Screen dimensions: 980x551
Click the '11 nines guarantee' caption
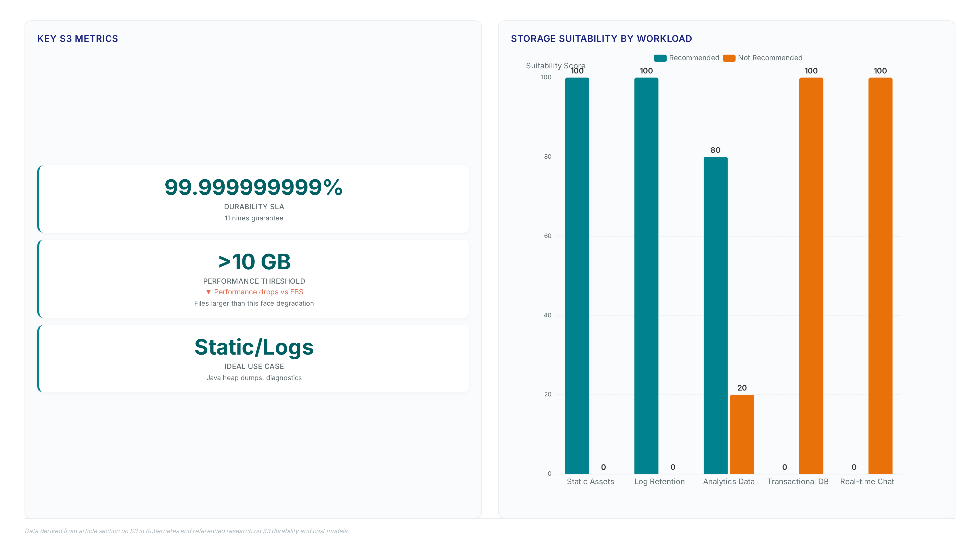[254, 218]
